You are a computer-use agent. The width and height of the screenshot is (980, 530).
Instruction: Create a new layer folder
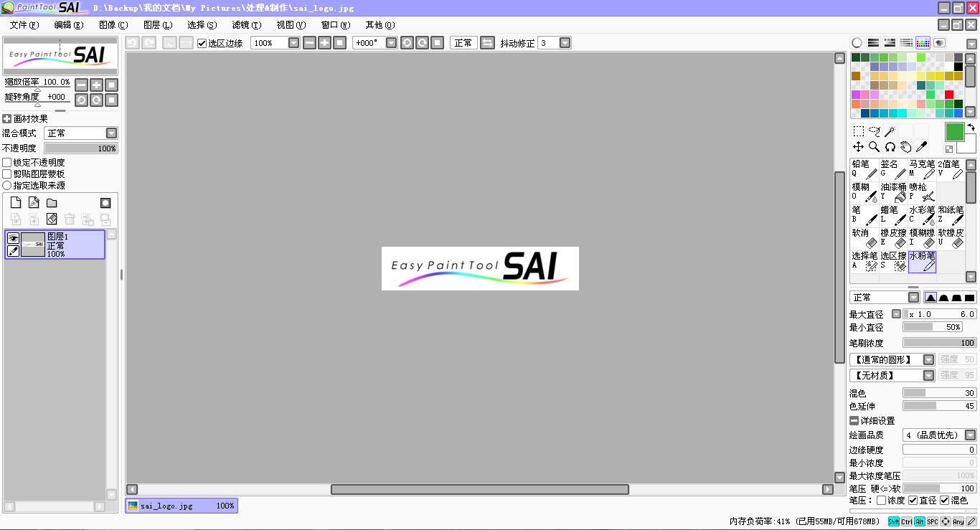pyautogui.click(x=52, y=203)
